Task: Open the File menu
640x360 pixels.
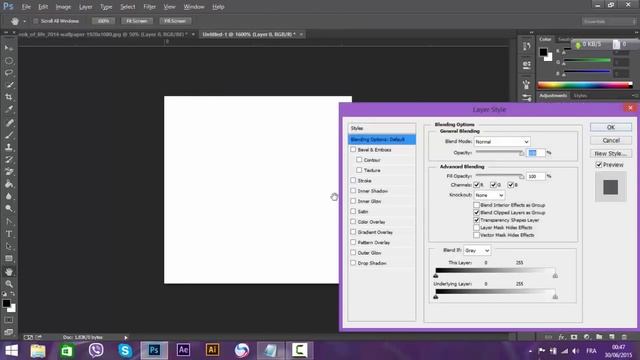Action: click(26, 7)
